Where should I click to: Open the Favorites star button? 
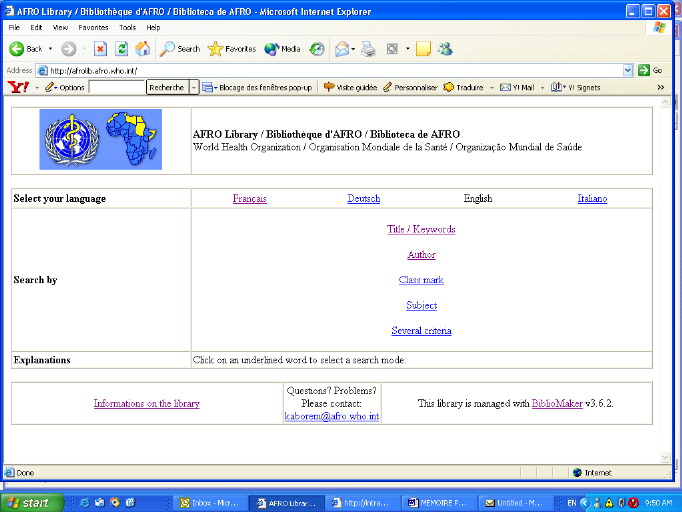click(232, 49)
